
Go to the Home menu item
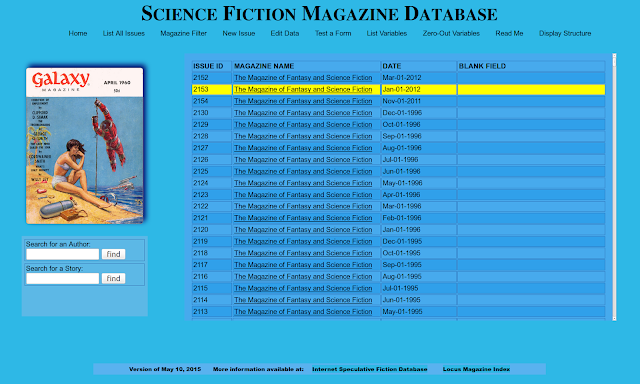click(x=78, y=33)
